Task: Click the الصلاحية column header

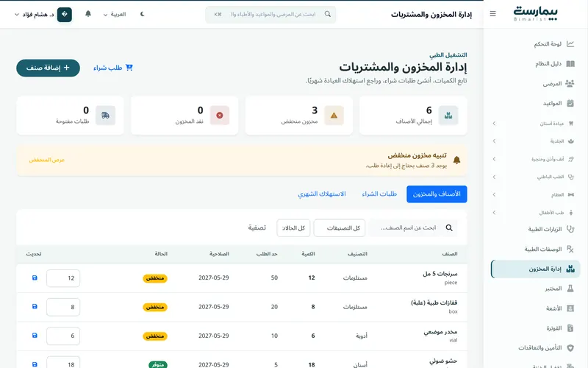Action: tap(219, 254)
